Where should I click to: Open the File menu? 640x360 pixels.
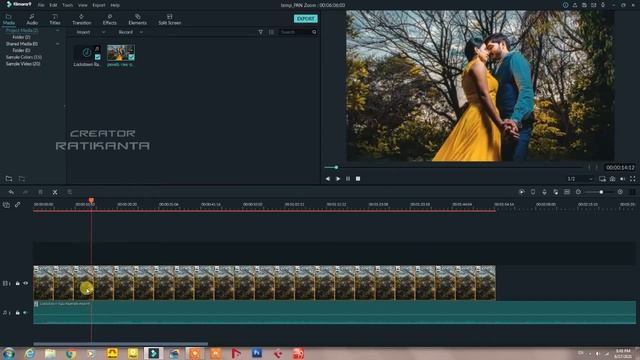[x=41, y=5]
